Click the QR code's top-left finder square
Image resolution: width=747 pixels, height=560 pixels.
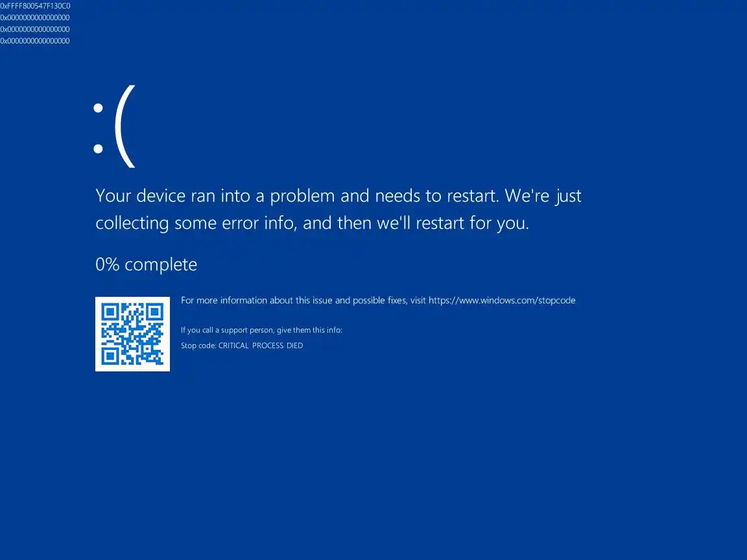(110, 311)
